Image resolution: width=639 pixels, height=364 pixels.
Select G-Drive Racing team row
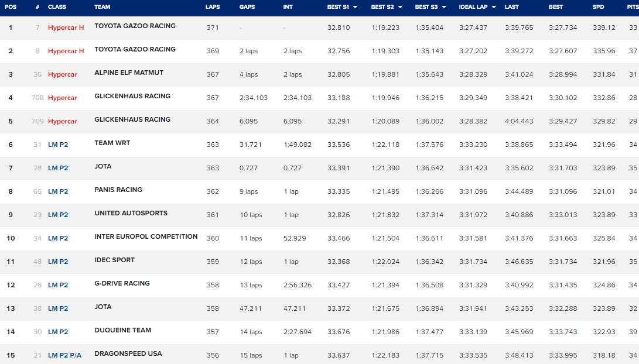pyautogui.click(x=320, y=285)
